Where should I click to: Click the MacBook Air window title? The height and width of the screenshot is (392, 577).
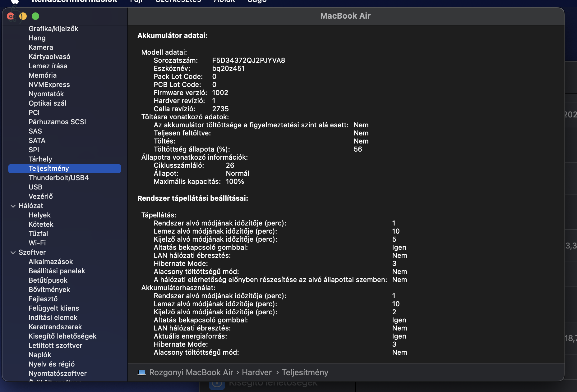[345, 16]
